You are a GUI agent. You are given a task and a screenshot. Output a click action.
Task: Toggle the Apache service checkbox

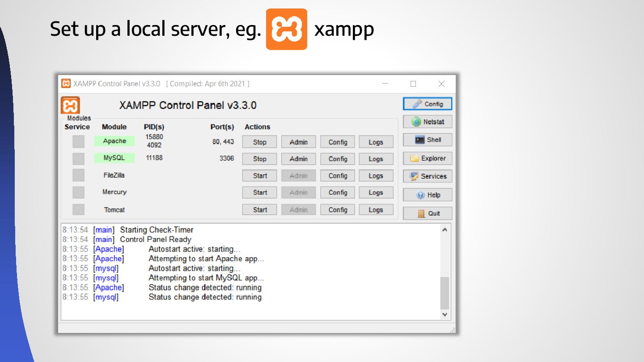78,141
